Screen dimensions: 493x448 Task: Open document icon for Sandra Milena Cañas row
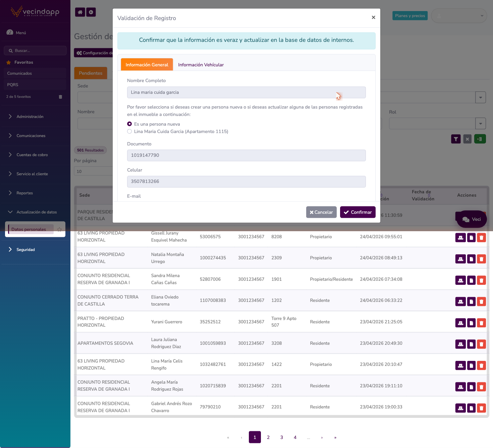point(471,280)
